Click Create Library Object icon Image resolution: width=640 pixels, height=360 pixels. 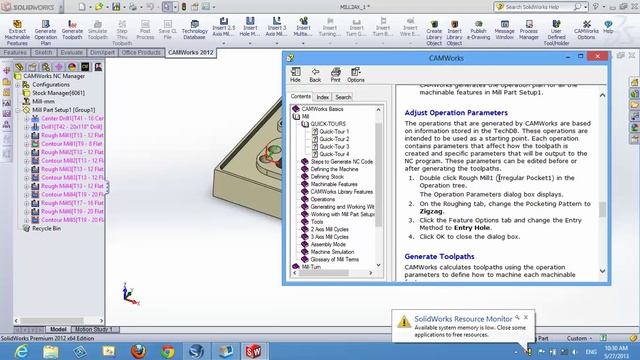click(434, 33)
